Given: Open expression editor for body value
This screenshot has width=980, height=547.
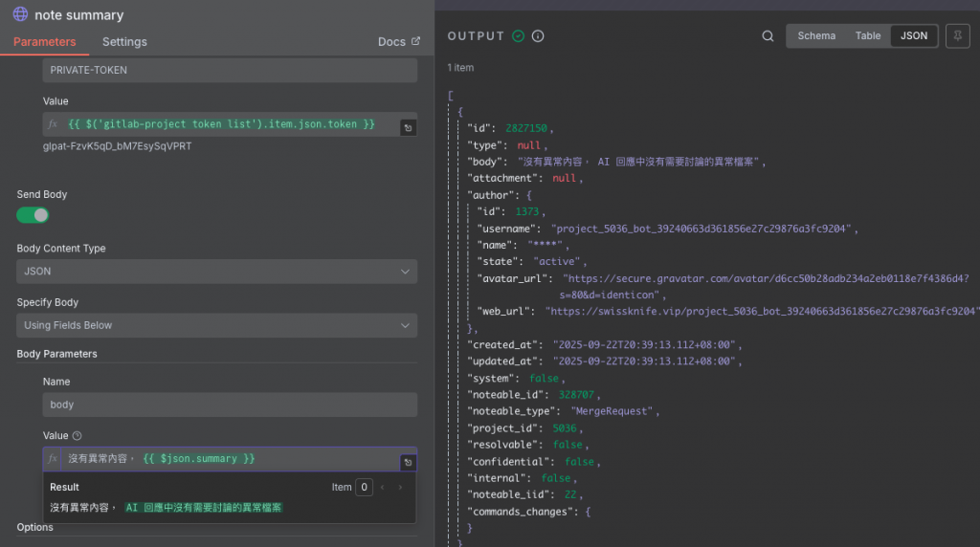Looking at the screenshot, I should [x=408, y=463].
